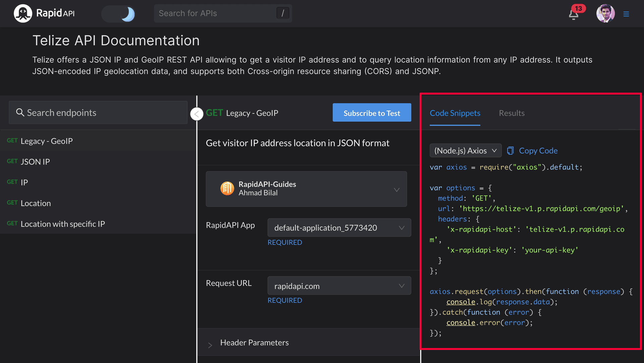The height and width of the screenshot is (363, 644).
Task: Switch to the Results tab
Action: [512, 113]
